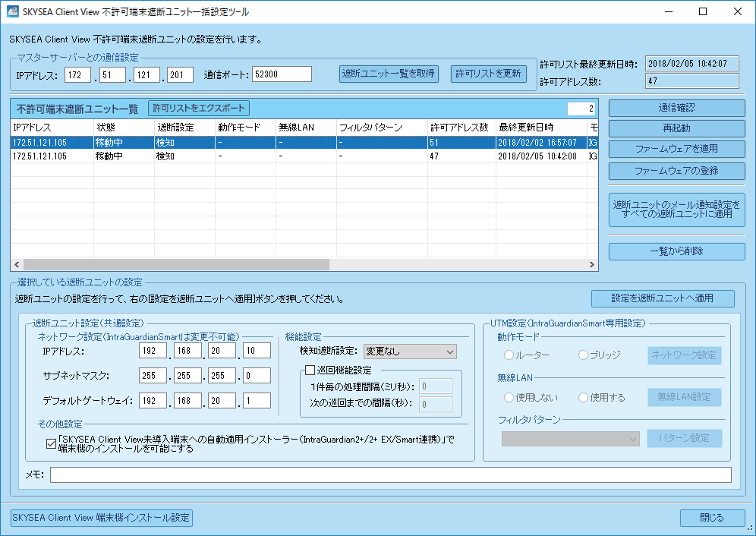Click unit count field showing 2
This screenshot has width=756, height=536.
581,109
